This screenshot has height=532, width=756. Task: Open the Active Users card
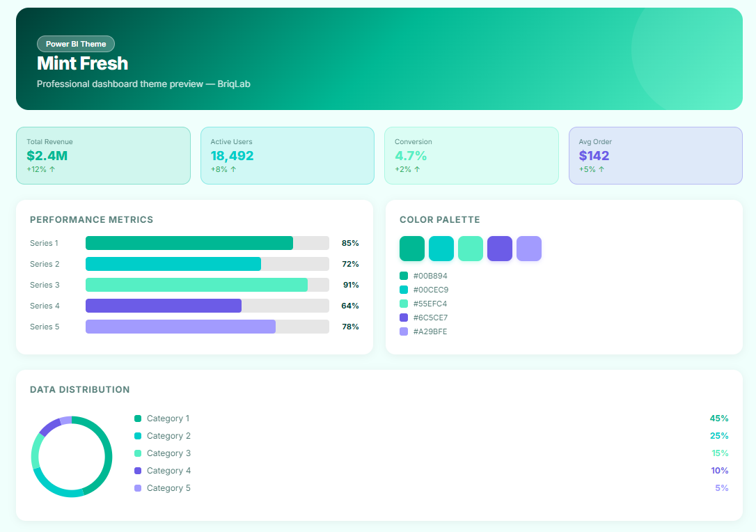288,155
